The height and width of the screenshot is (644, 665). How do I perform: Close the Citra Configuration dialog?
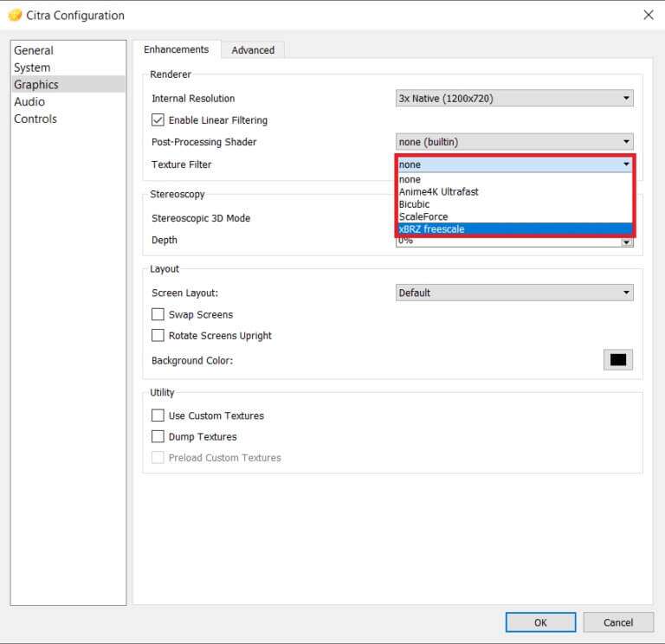[x=648, y=16]
